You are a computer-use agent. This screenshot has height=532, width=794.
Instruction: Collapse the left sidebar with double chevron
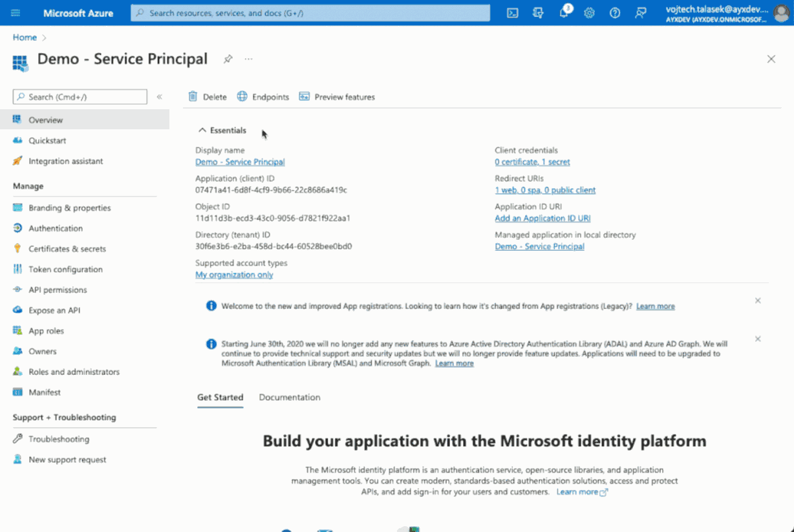coord(159,97)
